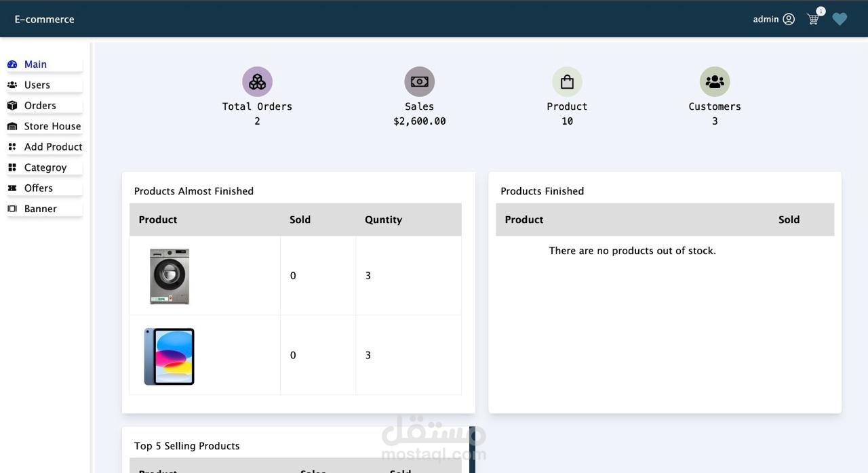Select Add Product from sidebar

click(53, 147)
